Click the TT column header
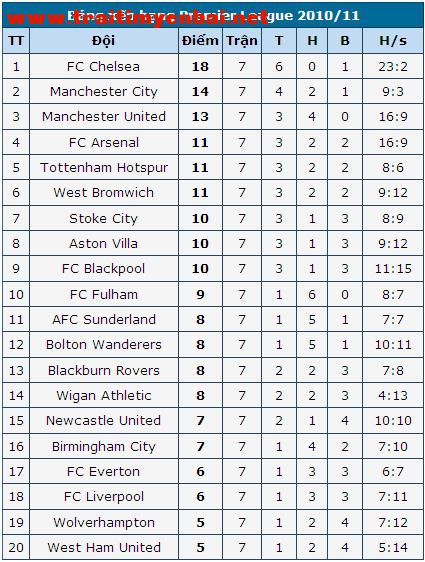 16,41
